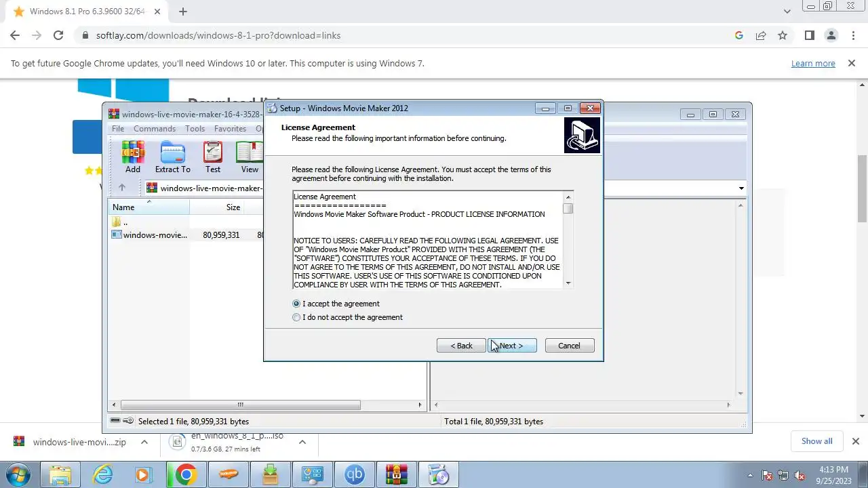
Task: Switch to the Movie Maker setup taskbar icon
Action: 439,474
